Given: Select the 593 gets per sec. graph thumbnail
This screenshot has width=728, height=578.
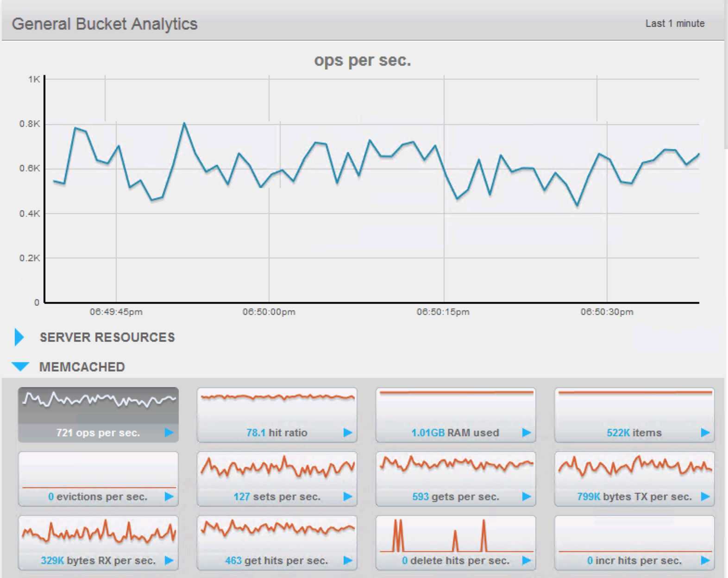Looking at the screenshot, I should click(x=456, y=478).
